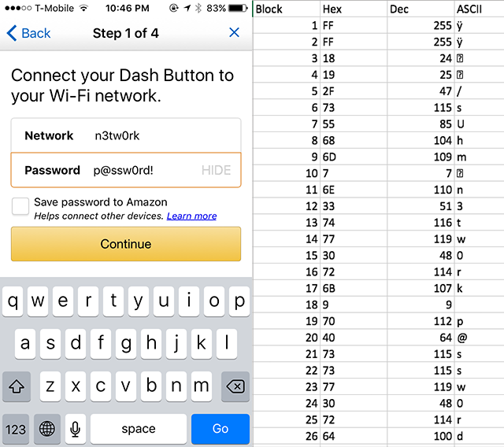The image size is (504, 447).
Task: Tap the Wi-Fi signal icon in status bar
Action: (84, 8)
